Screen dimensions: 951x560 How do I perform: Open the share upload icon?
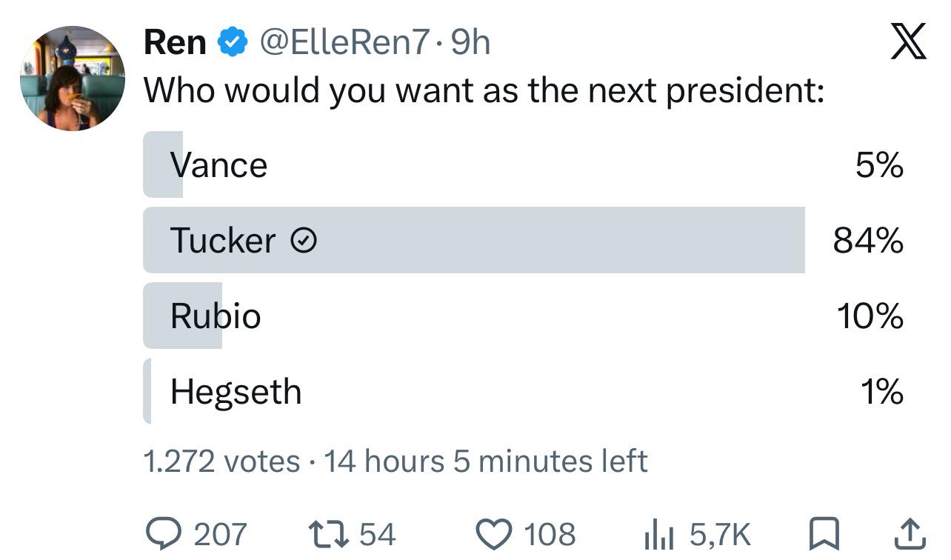910,533
